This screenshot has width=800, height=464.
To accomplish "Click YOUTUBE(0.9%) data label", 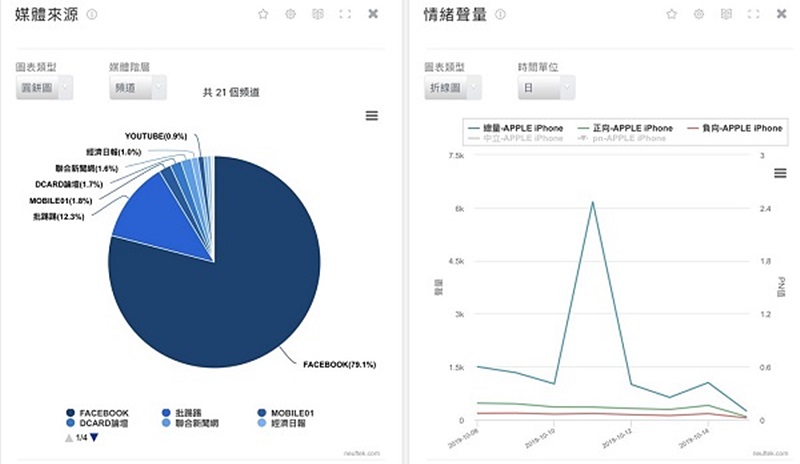I will [x=156, y=136].
